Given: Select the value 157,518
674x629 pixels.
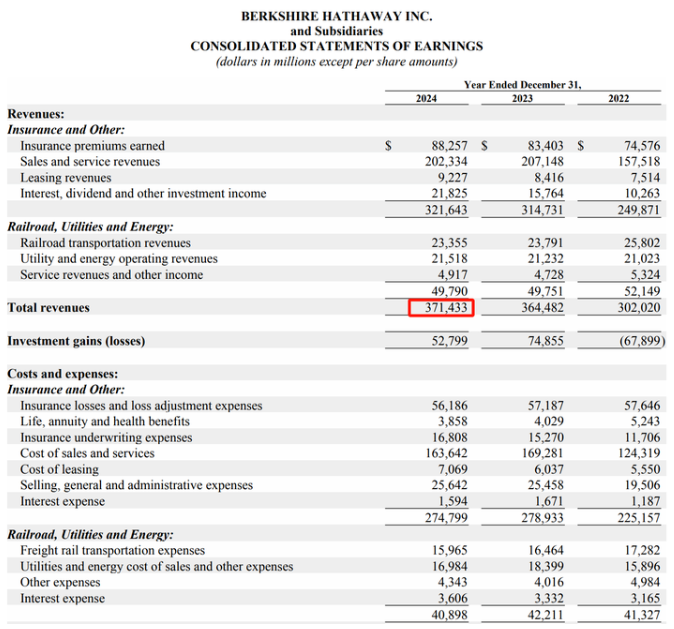Looking at the screenshot, I should [x=639, y=162].
